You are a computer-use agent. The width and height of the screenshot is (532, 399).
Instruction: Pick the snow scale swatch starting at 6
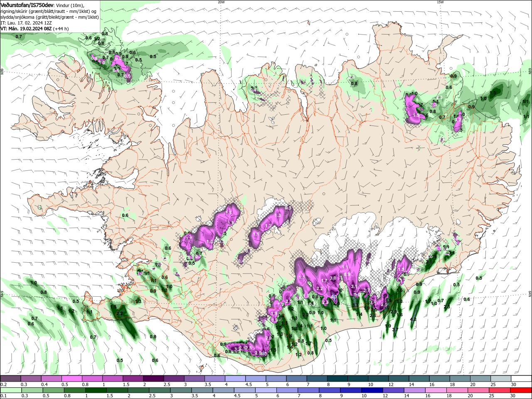296,379
